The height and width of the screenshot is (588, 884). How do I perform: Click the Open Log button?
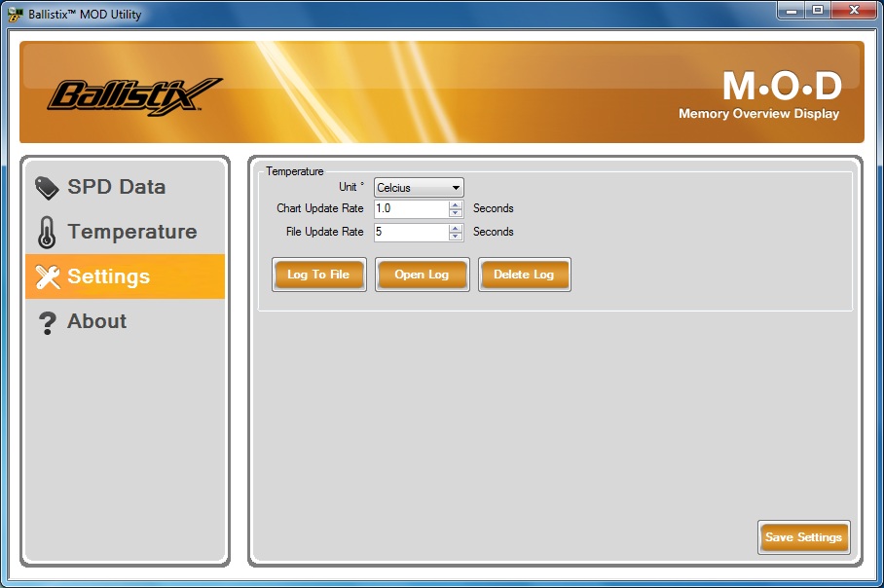pyautogui.click(x=423, y=275)
